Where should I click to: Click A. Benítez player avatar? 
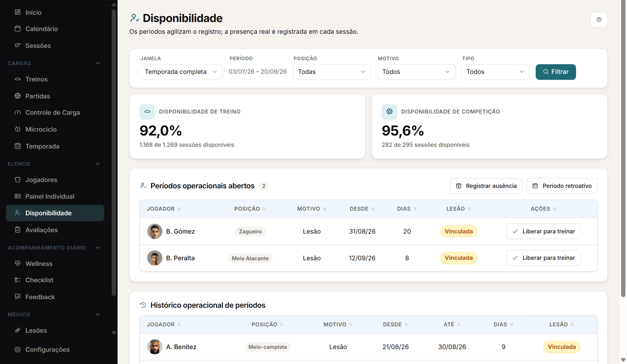click(x=155, y=347)
